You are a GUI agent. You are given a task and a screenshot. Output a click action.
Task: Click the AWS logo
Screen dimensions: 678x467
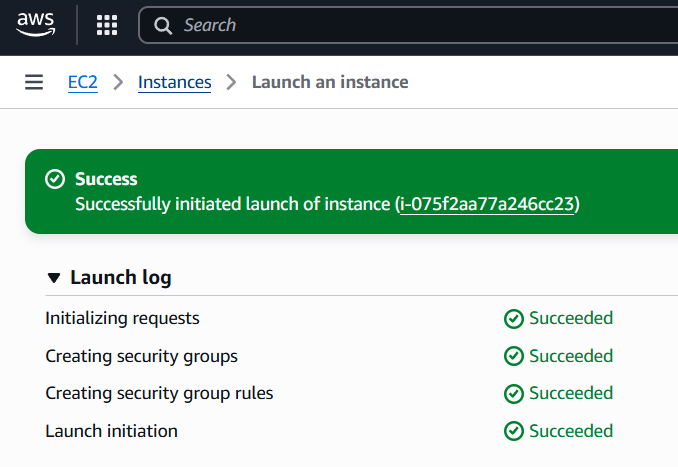pos(35,25)
